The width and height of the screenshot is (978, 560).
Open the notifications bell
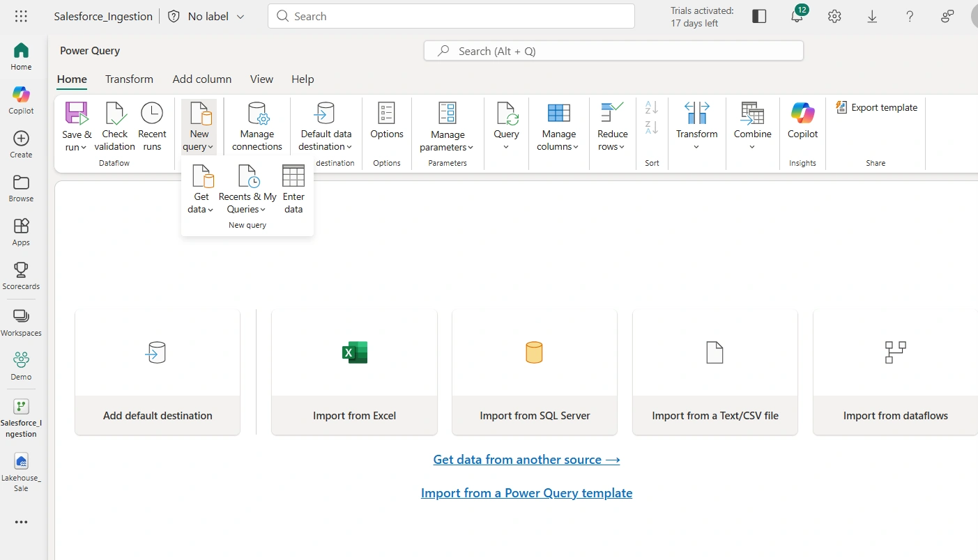(x=797, y=16)
